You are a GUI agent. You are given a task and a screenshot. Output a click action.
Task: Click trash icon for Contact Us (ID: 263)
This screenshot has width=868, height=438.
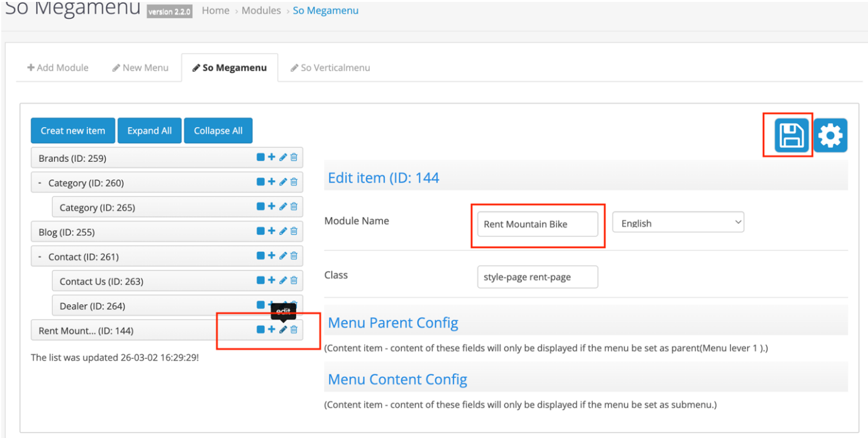tap(294, 281)
